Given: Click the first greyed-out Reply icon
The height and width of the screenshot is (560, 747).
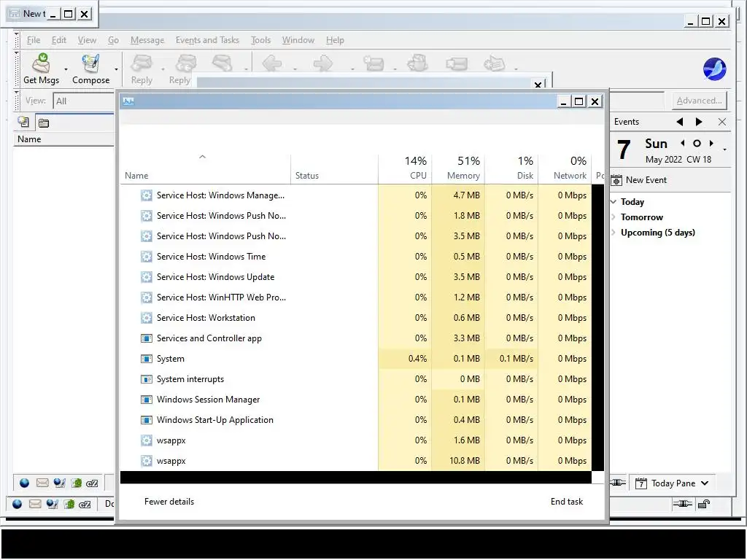Looking at the screenshot, I should 142,63.
